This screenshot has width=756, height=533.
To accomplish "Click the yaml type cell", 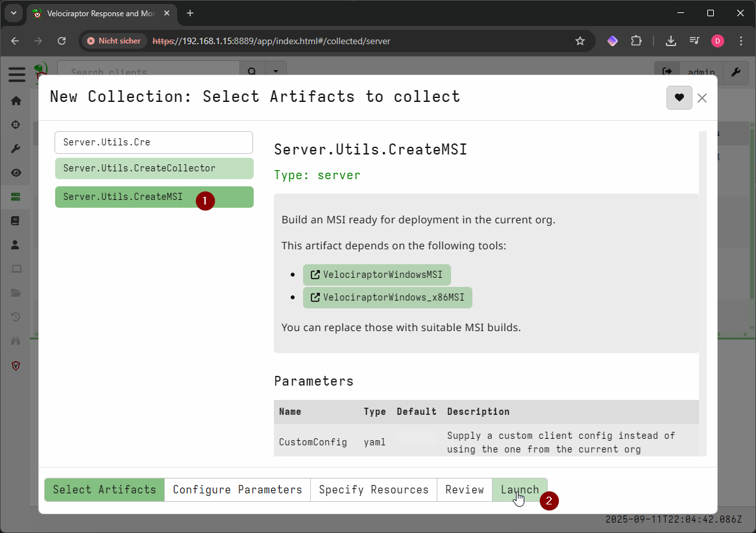I will point(374,442).
